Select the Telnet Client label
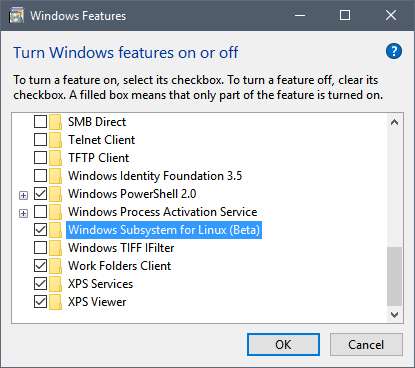 (102, 140)
